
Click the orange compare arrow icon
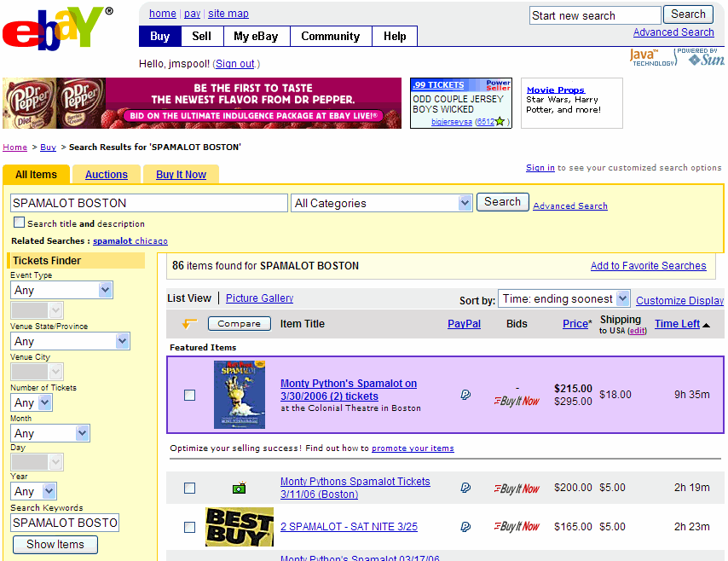(x=189, y=323)
